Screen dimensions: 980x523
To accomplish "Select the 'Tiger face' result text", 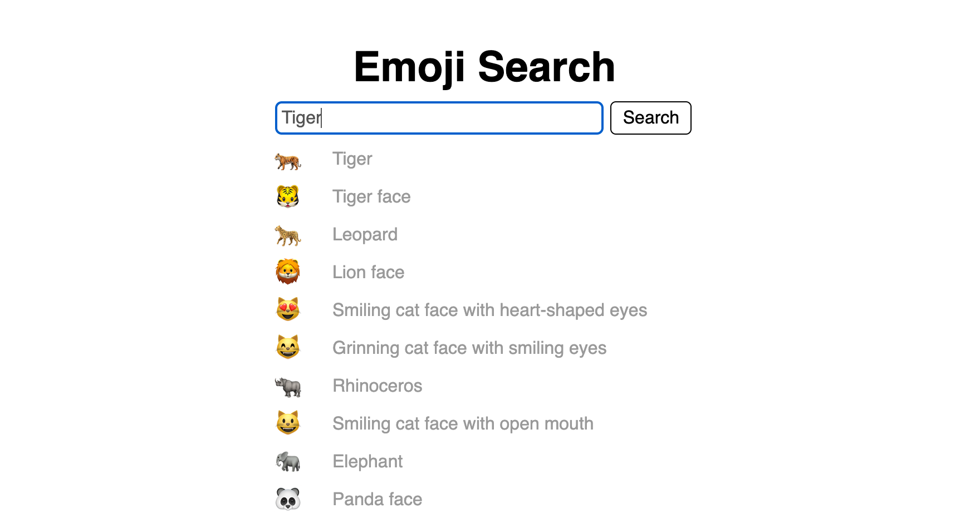I will click(371, 196).
